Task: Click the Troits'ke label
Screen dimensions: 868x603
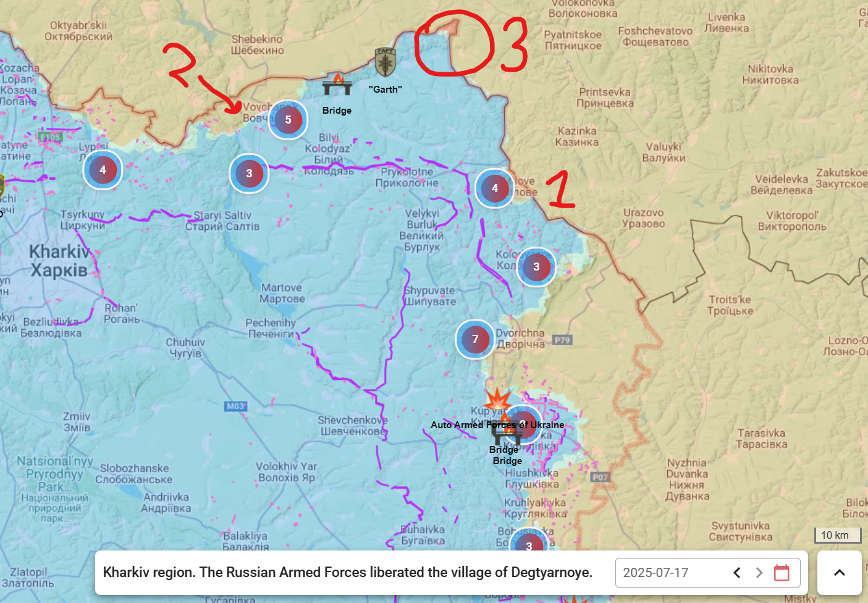Action: (x=730, y=305)
